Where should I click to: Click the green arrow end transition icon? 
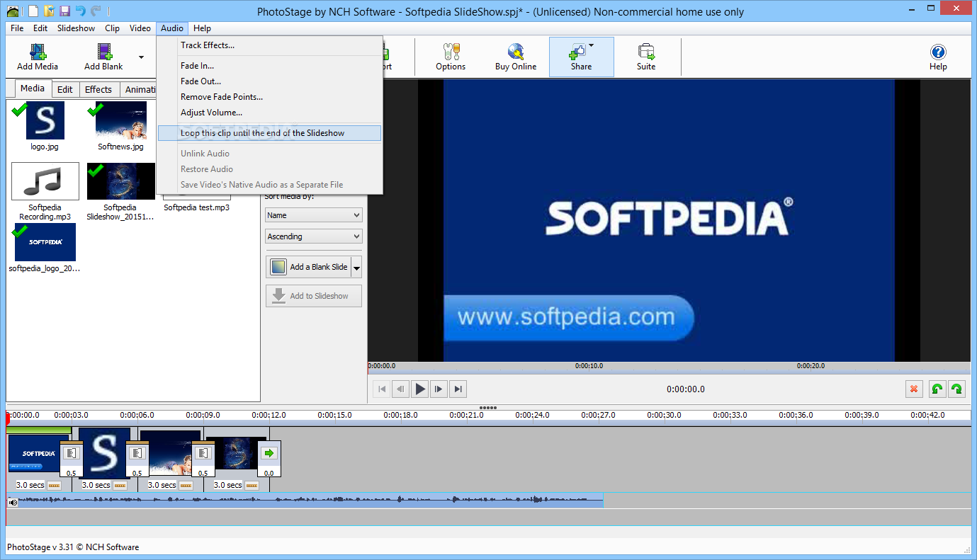(x=269, y=453)
